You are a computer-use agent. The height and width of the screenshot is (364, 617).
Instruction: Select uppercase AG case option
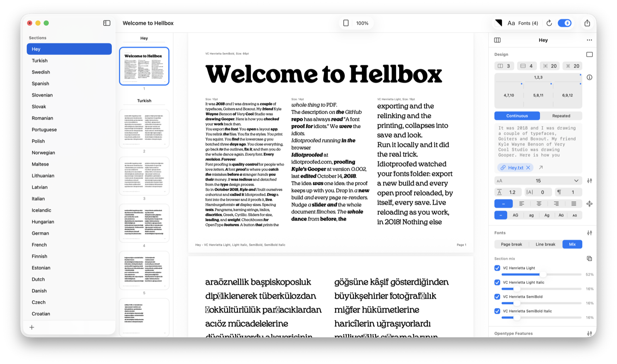515,215
